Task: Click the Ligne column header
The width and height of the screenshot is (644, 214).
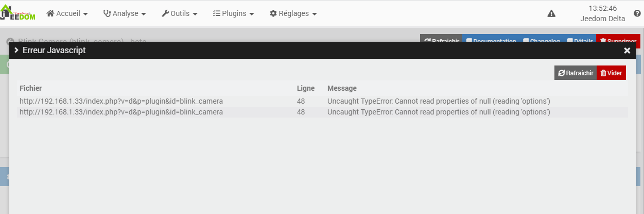Action: tap(306, 88)
